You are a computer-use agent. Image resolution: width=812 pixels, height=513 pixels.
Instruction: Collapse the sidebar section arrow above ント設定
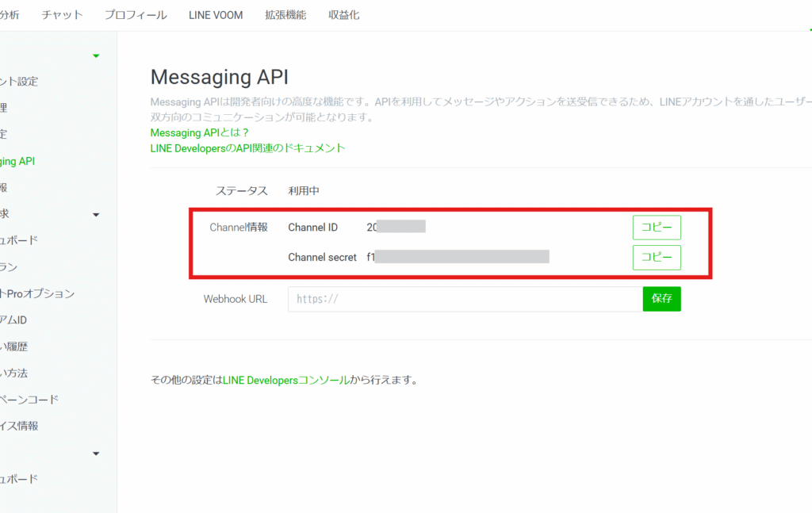[96, 56]
